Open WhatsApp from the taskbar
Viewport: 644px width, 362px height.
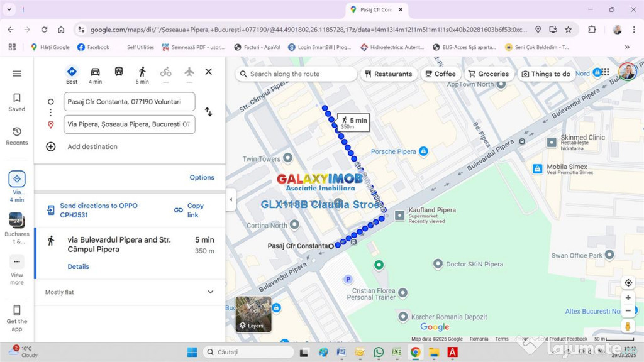(x=379, y=352)
